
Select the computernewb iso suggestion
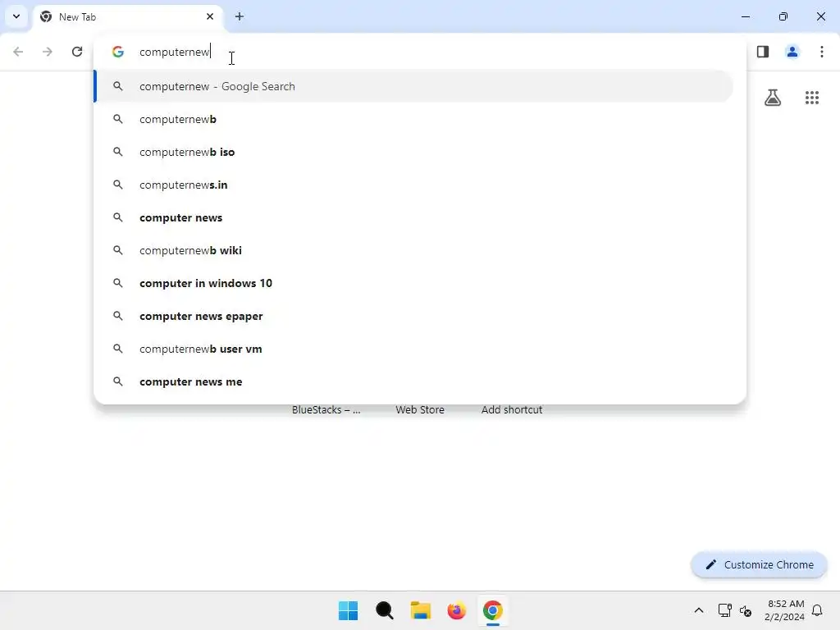pos(413,152)
